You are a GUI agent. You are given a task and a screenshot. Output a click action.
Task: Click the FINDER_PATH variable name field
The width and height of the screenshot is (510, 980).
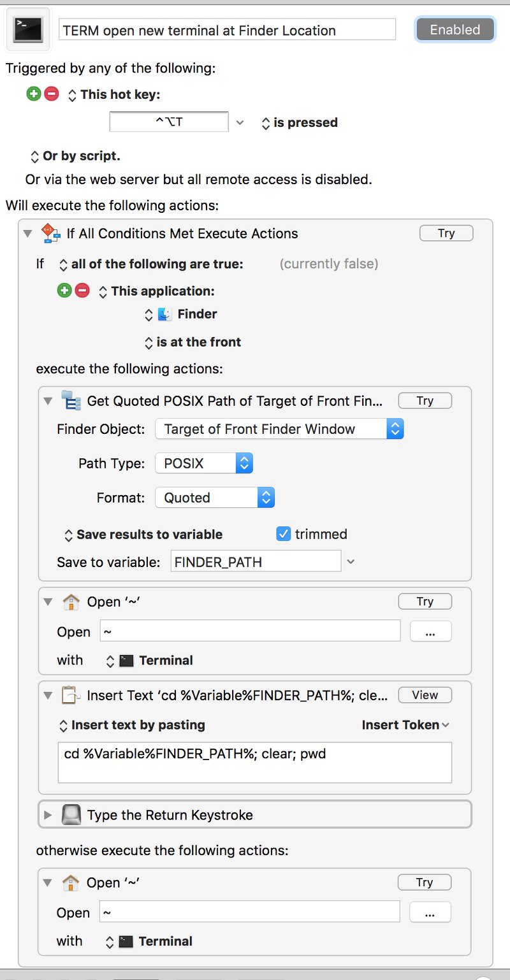coord(255,561)
